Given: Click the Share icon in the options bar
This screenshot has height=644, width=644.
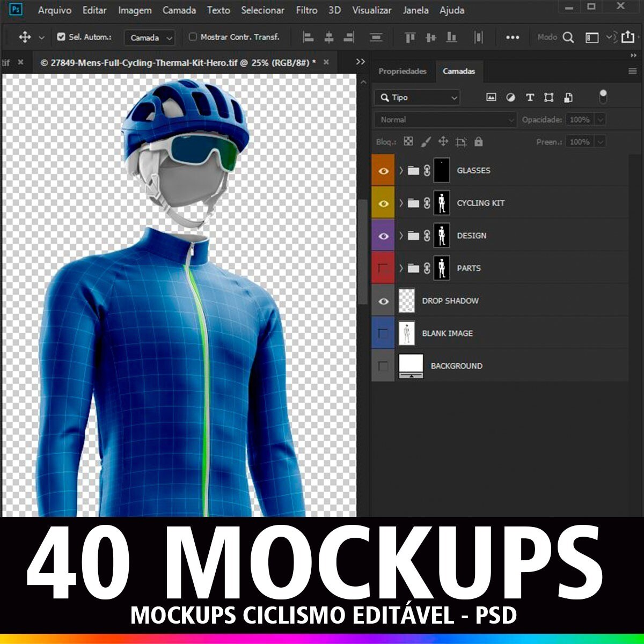Looking at the screenshot, I should pos(627,37).
